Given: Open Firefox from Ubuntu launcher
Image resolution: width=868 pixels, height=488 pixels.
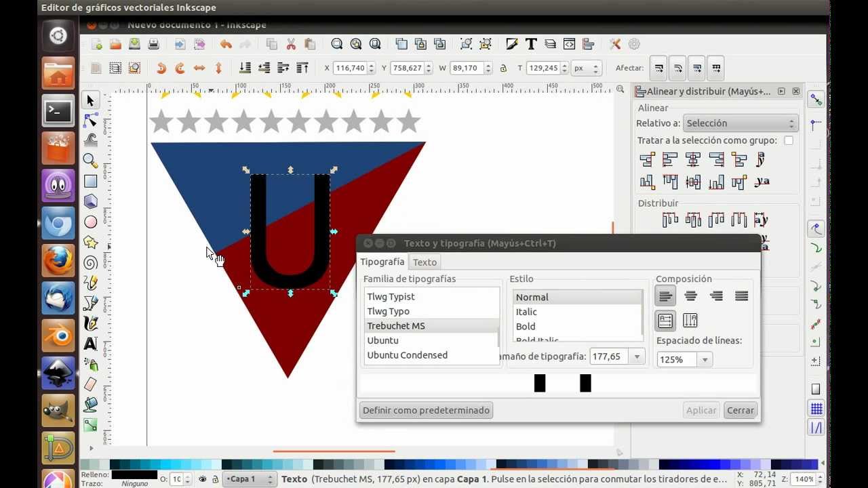Looking at the screenshot, I should 58,260.
